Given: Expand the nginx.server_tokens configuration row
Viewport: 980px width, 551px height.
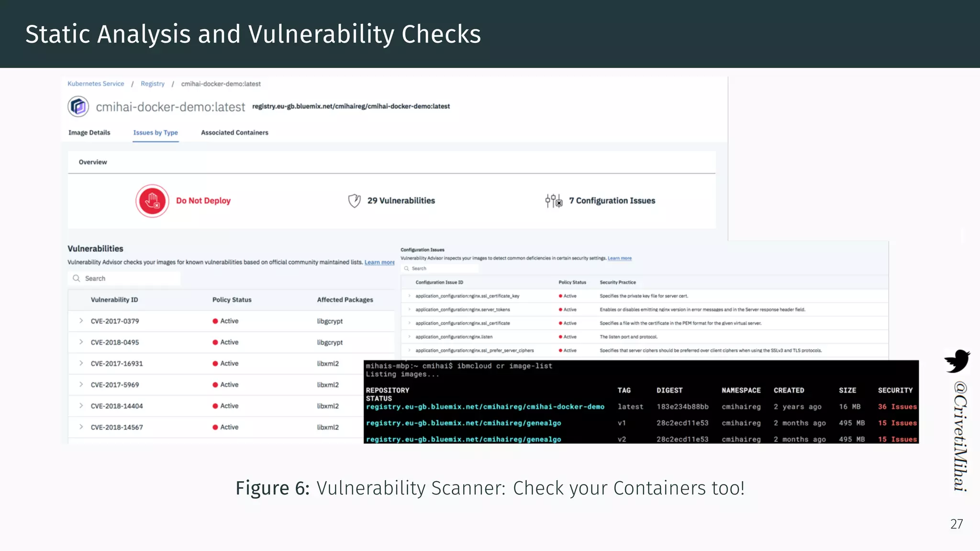Looking at the screenshot, I should (x=409, y=309).
